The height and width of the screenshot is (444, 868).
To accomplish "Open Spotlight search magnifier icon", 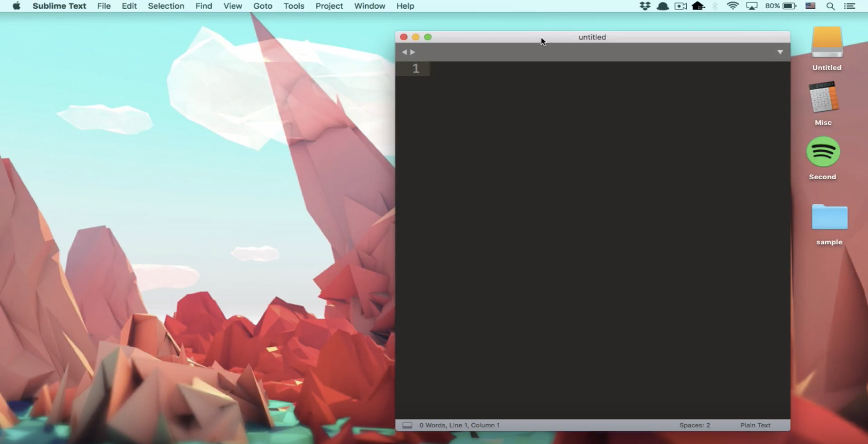I will pos(830,6).
